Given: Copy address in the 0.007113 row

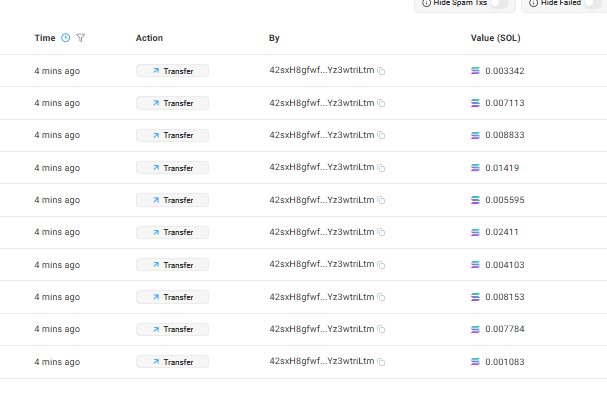Looking at the screenshot, I should point(381,103).
